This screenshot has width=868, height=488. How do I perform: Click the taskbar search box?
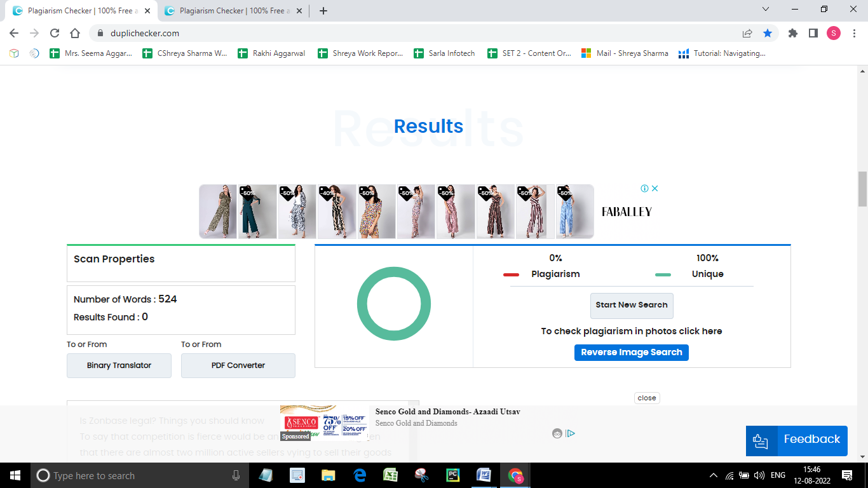(139, 475)
